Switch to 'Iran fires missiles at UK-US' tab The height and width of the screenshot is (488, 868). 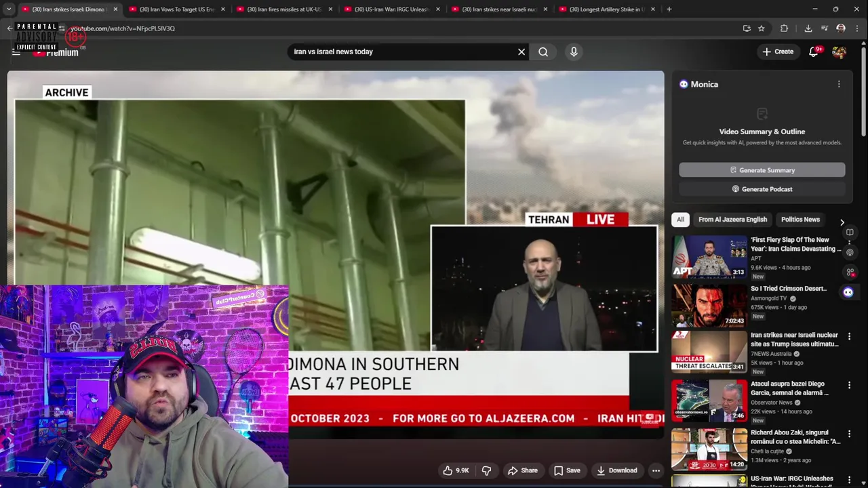284,9
